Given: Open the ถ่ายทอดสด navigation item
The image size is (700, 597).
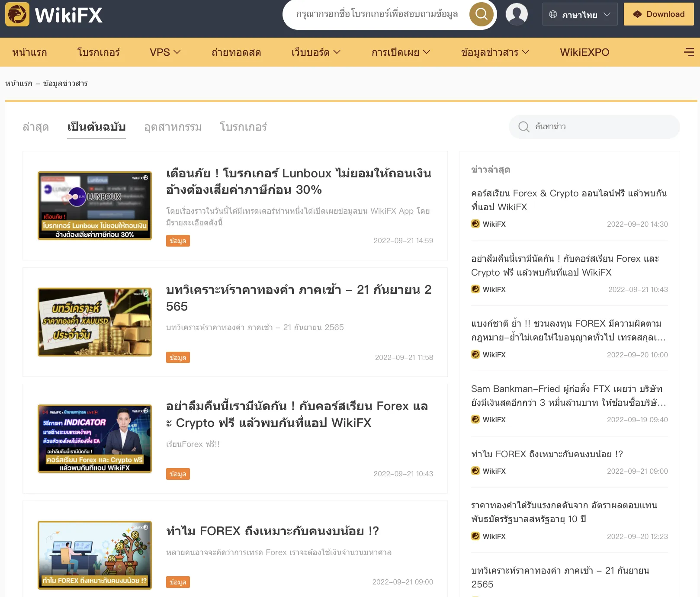Looking at the screenshot, I should (236, 52).
